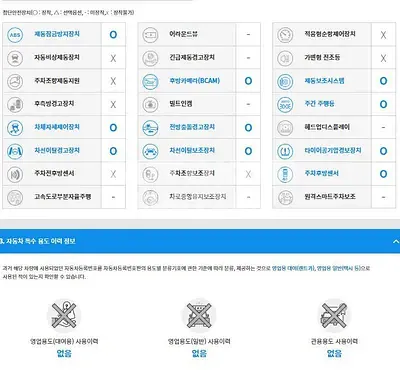Click the 주간 주행등 daytime light icon
Viewport: 400px width, 370px height.
pos(285,104)
